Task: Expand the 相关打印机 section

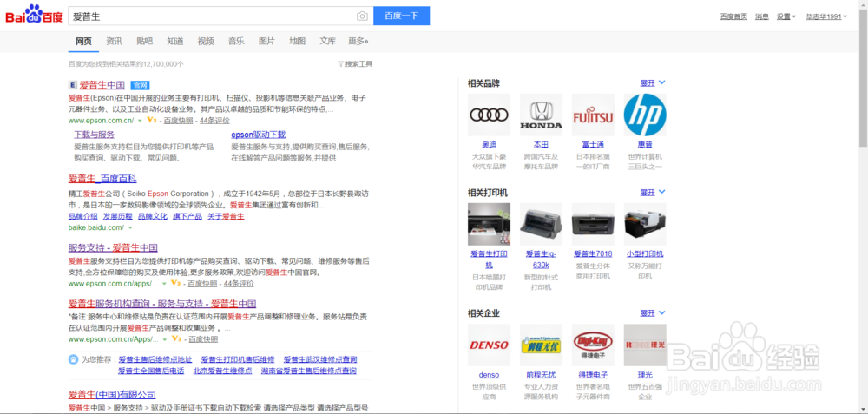Action: (653, 193)
